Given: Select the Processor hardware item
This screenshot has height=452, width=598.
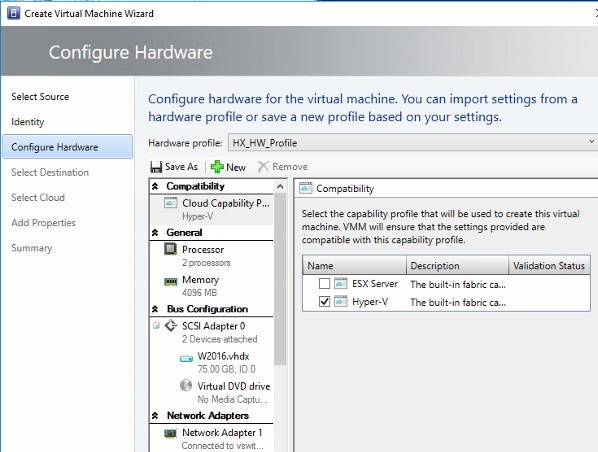Looking at the screenshot, I should [x=212, y=256].
